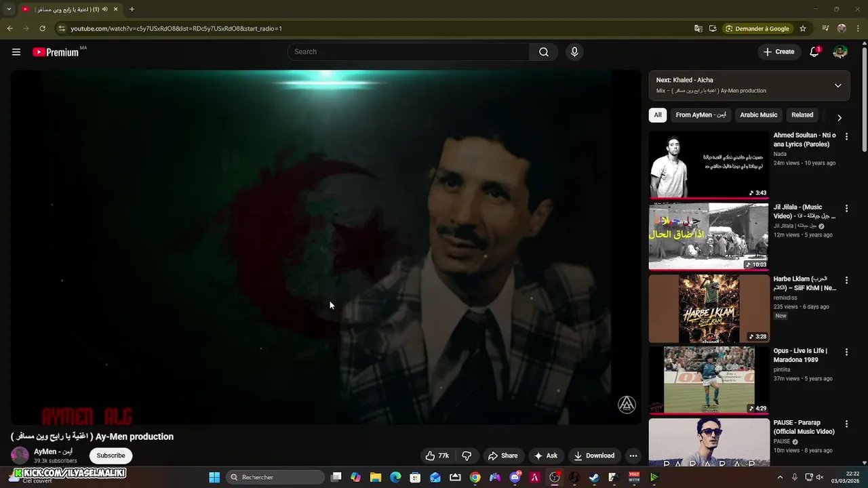Viewport: 868px width, 488px height.
Task: Click Next: Khaled - Aicha text
Action: click(x=684, y=80)
